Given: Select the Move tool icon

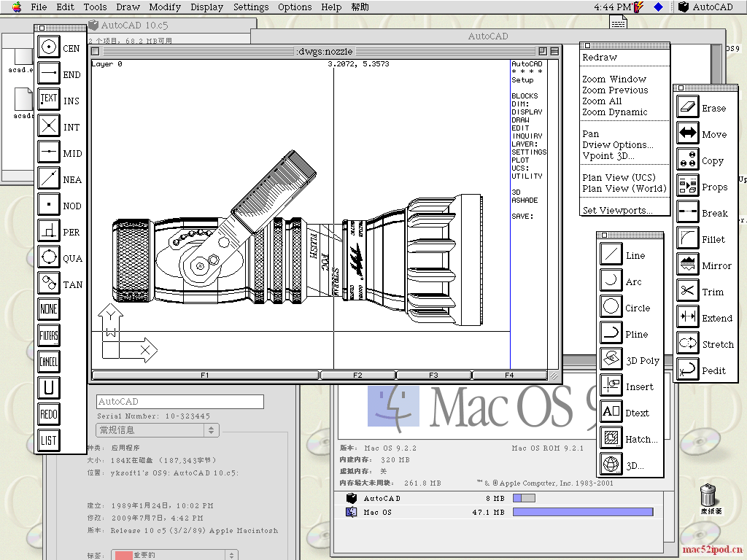Looking at the screenshot, I should (687, 133).
